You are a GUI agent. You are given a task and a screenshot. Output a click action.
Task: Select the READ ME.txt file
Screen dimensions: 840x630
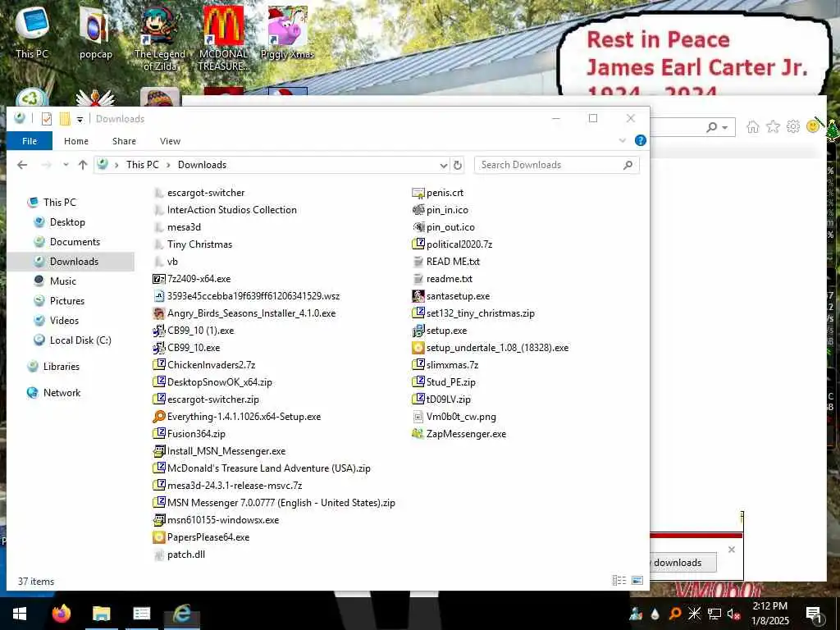(453, 262)
